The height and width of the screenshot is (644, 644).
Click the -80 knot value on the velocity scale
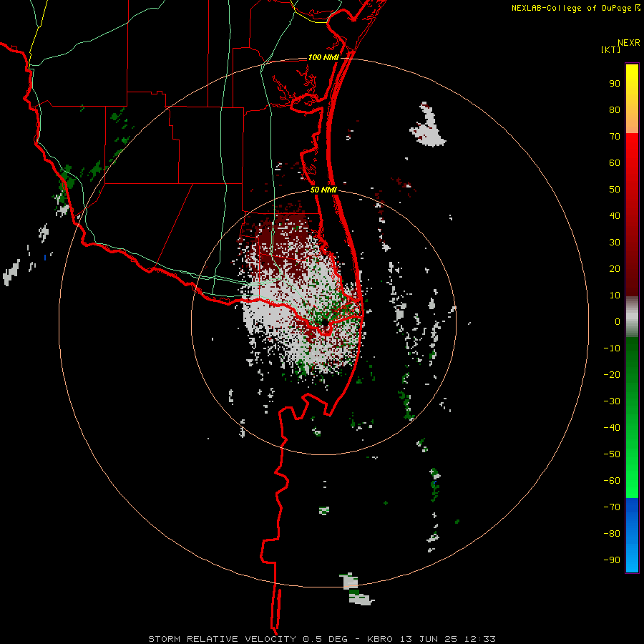click(x=612, y=534)
